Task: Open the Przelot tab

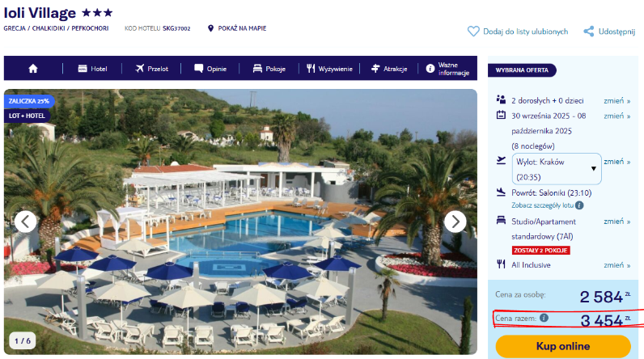Action: [x=151, y=69]
